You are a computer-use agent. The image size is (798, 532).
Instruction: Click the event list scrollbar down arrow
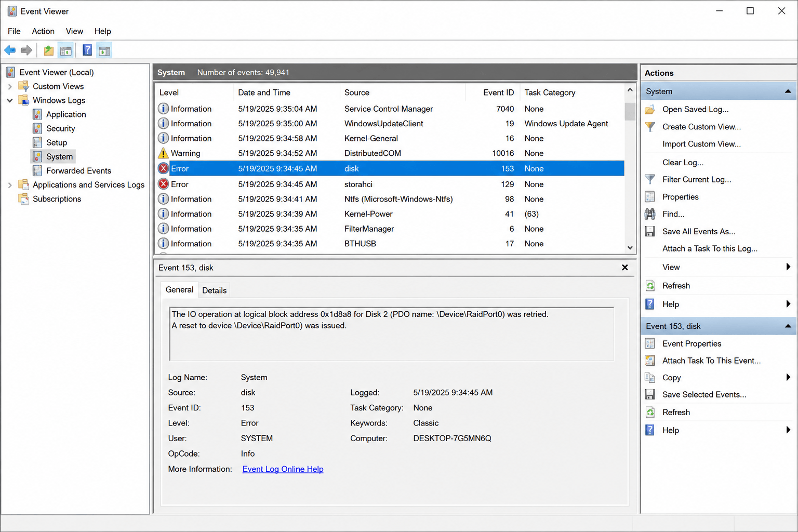[630, 248]
